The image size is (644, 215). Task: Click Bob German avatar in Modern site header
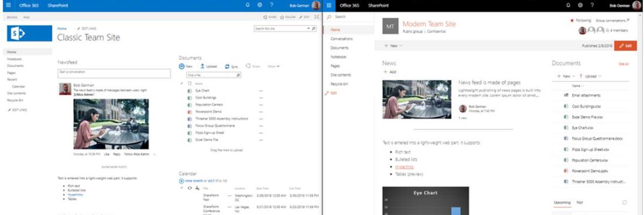pyautogui.click(x=638, y=5)
